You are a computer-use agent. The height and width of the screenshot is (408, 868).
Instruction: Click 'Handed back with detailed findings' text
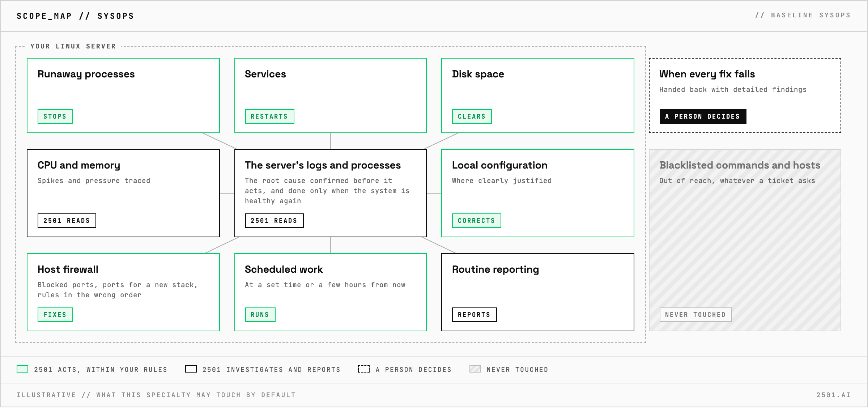pos(733,90)
